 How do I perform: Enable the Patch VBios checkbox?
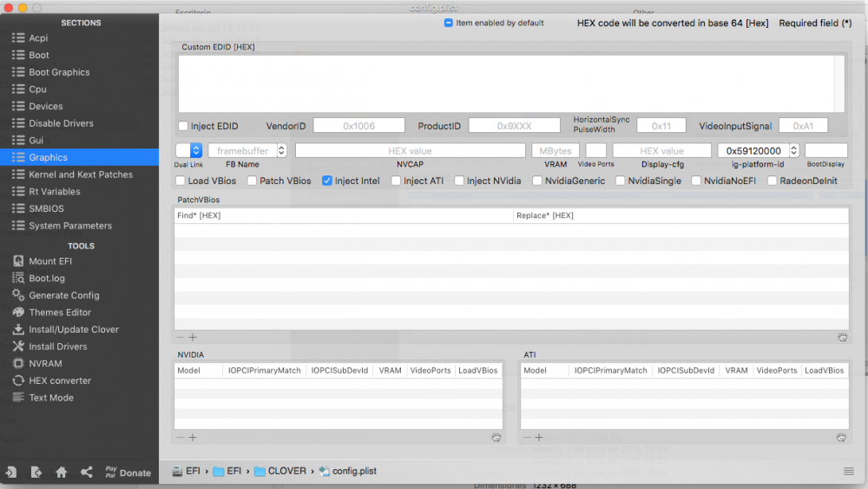(x=252, y=181)
